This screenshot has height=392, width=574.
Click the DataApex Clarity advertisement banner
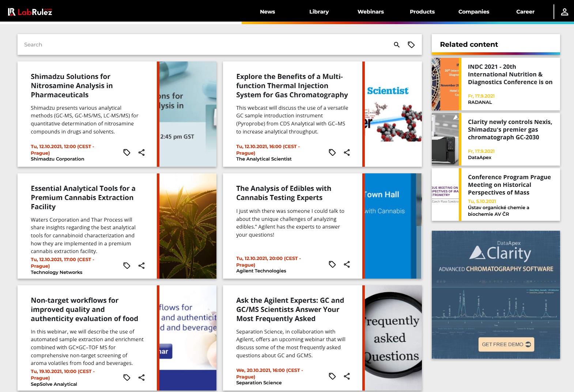click(496, 295)
